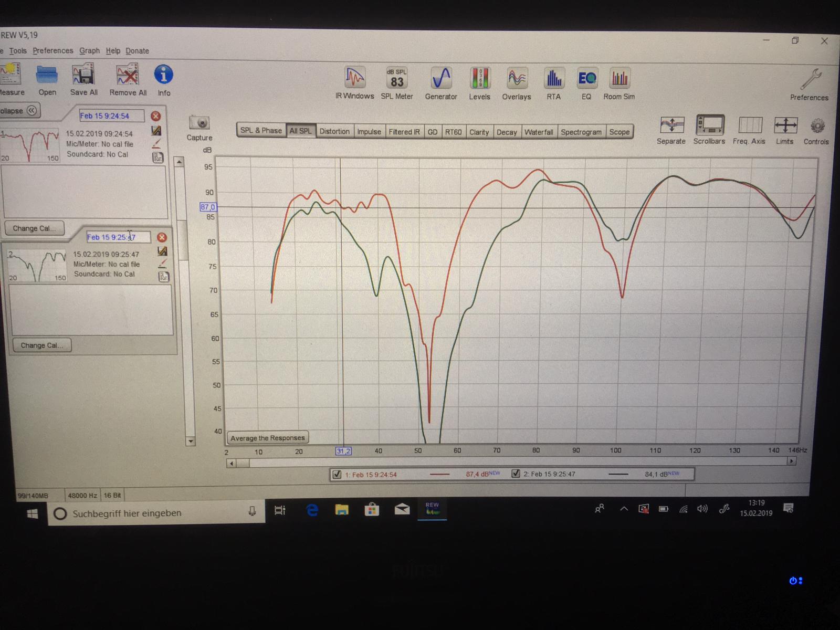
Task: Open the Levels meter icon
Action: (x=479, y=79)
